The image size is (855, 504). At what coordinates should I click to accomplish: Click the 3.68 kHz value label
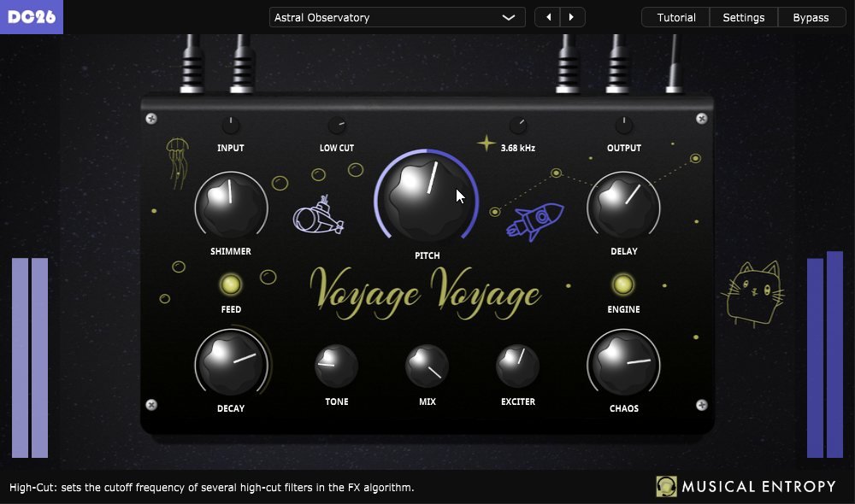(517, 148)
